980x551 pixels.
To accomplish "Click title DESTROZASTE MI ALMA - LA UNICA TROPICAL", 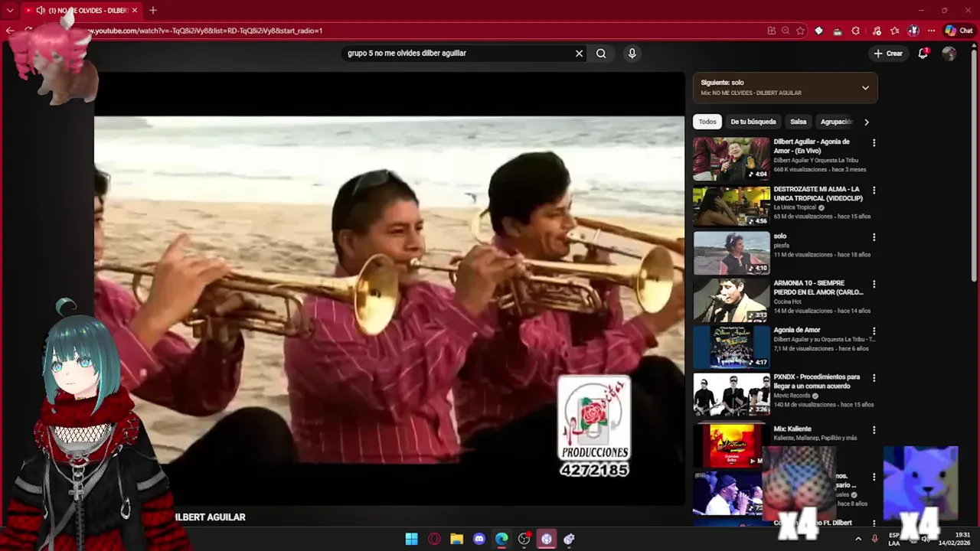I will (818, 194).
